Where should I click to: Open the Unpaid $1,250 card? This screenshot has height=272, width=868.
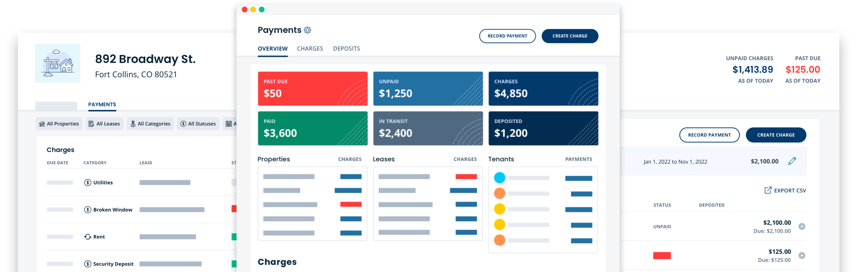428,88
